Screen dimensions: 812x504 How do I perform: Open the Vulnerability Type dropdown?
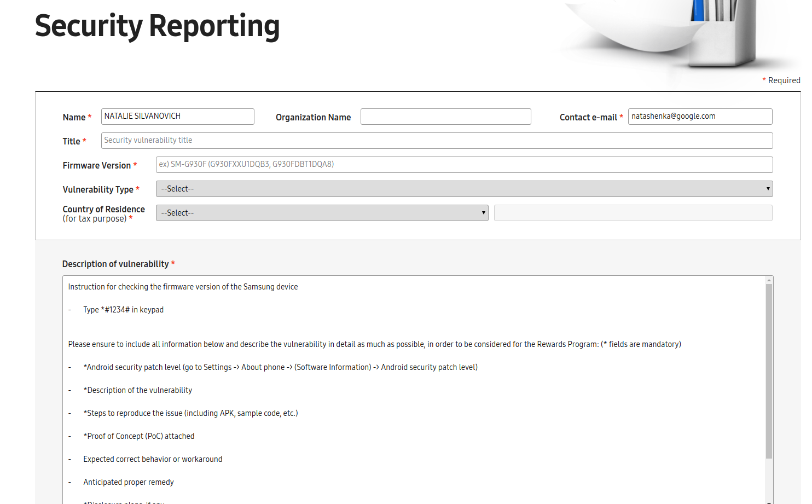click(464, 189)
